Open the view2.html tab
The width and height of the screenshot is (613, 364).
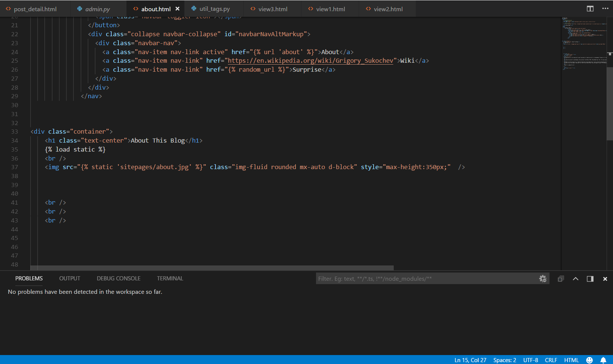tap(388, 9)
